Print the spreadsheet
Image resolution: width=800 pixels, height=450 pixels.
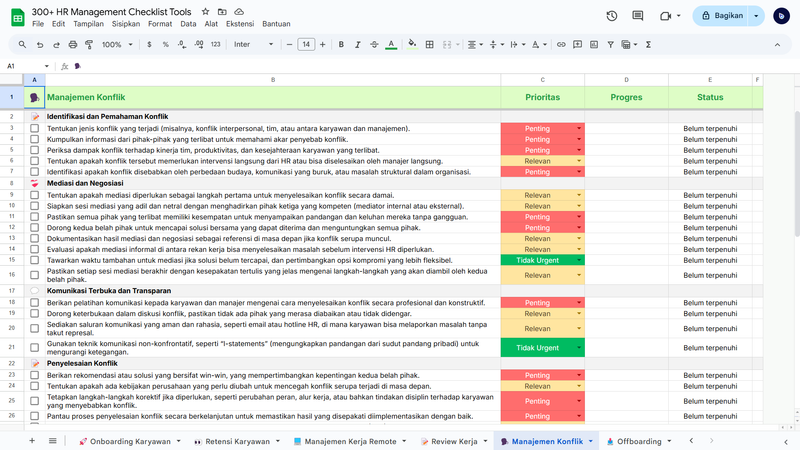tap(73, 45)
